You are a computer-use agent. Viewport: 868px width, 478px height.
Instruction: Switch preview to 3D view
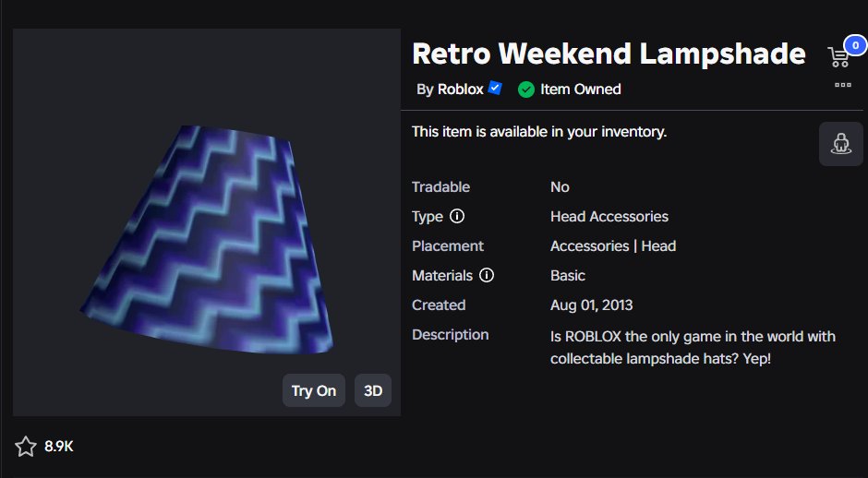pos(373,390)
